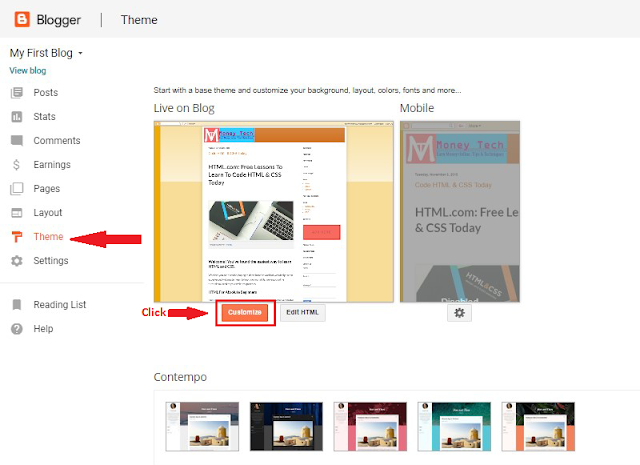Click the Comments speech bubble icon
The height and width of the screenshot is (465, 640).
click(17, 141)
